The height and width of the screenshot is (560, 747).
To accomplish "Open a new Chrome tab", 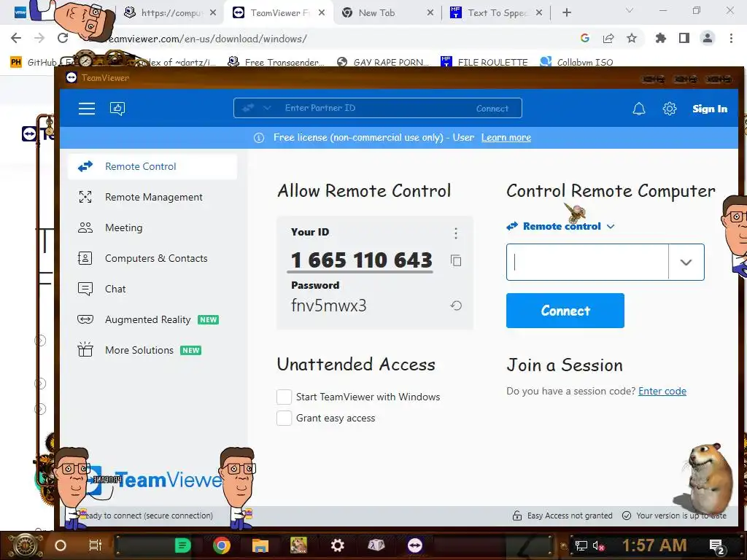I will tap(566, 13).
